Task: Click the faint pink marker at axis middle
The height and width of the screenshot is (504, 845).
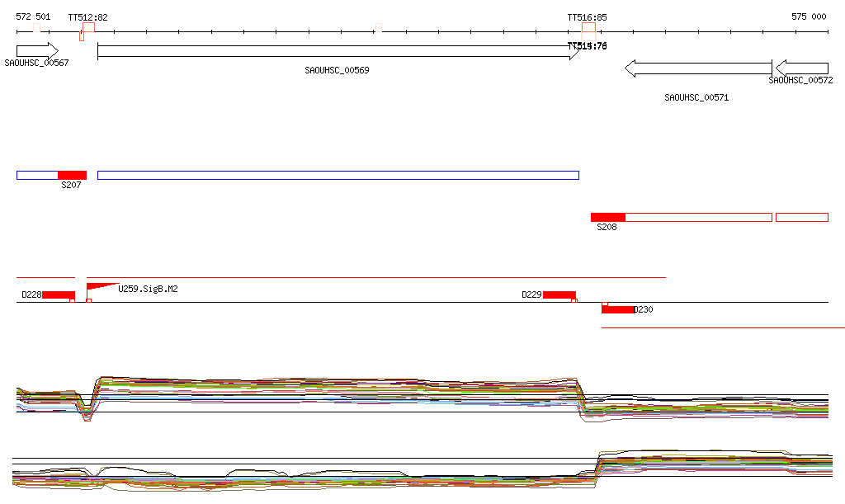Action: tap(379, 27)
